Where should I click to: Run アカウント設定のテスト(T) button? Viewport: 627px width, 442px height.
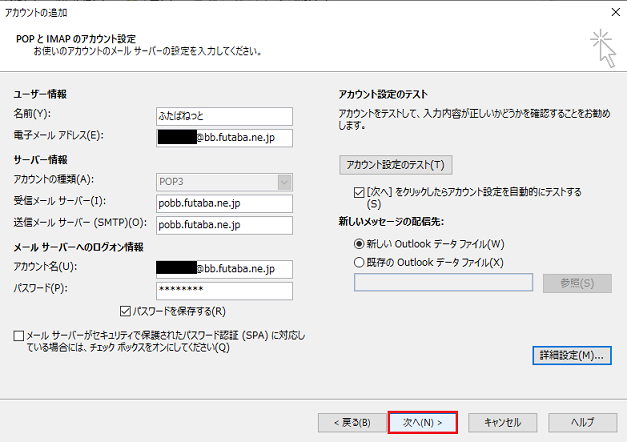tap(395, 165)
